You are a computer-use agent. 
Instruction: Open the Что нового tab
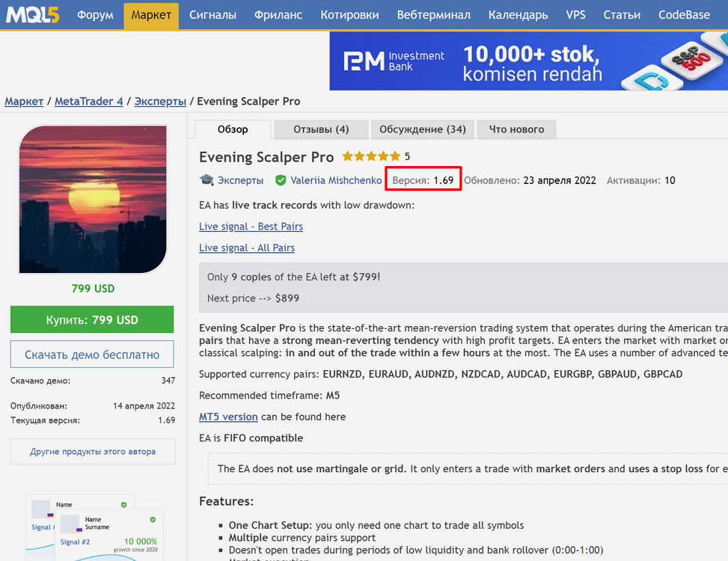(516, 129)
